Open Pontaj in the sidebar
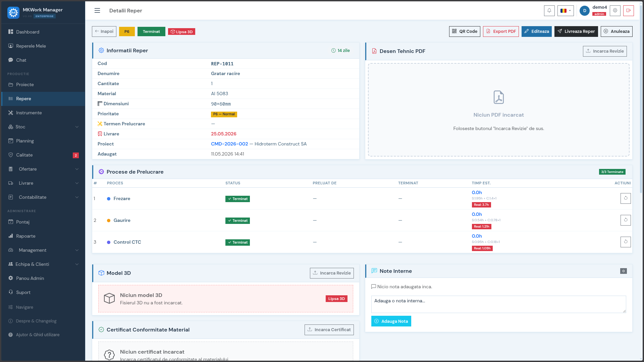The height and width of the screenshot is (362, 644). 43,222
